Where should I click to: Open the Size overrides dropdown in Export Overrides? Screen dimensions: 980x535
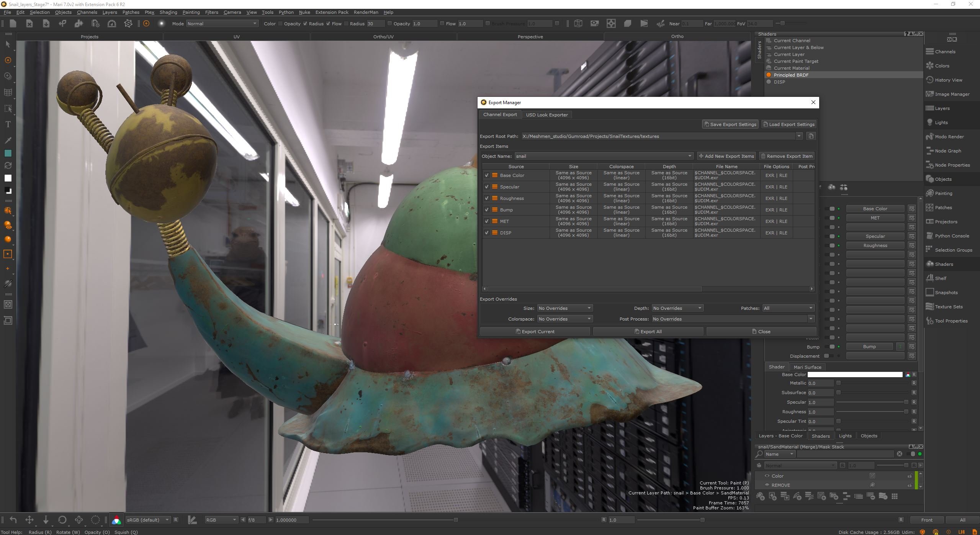tap(564, 308)
